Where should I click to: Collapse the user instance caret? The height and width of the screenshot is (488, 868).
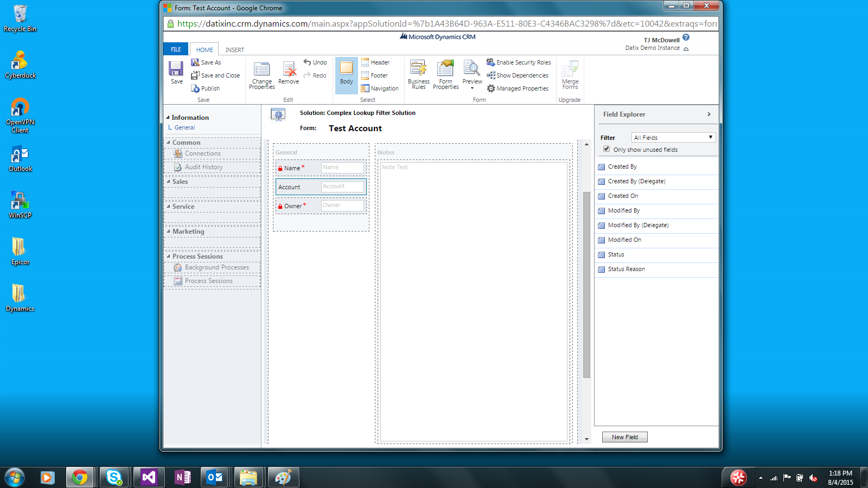click(x=686, y=49)
